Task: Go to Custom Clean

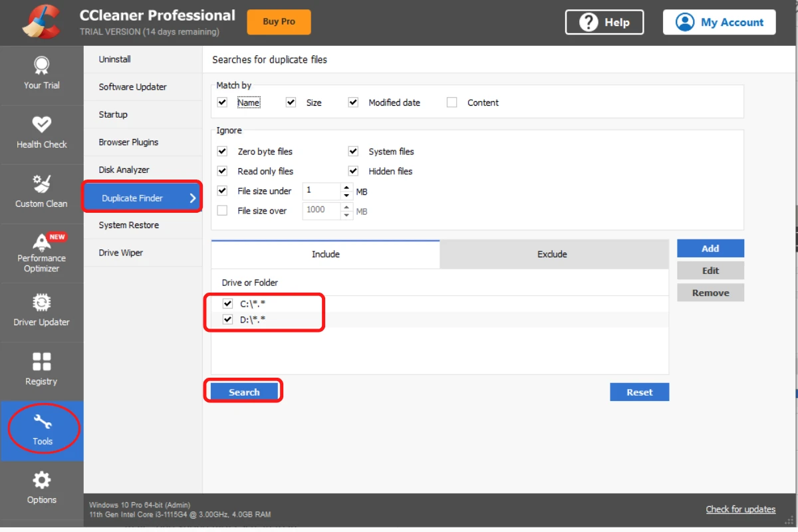Action: pos(41,193)
